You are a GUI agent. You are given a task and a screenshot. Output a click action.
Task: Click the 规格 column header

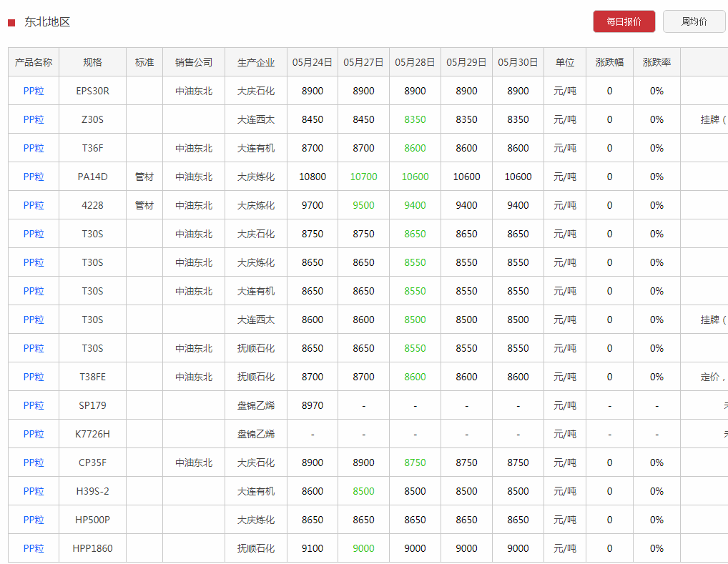click(92, 62)
